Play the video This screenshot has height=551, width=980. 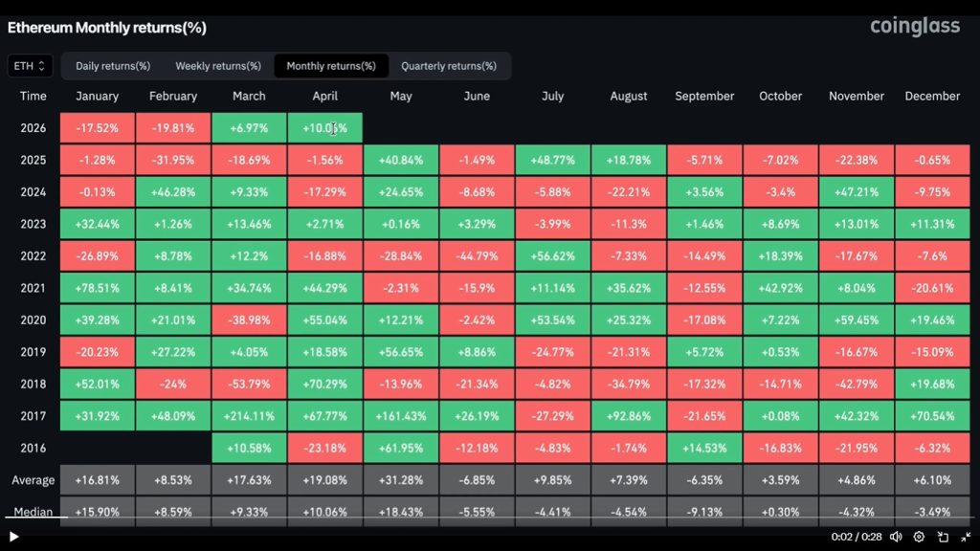[13, 538]
